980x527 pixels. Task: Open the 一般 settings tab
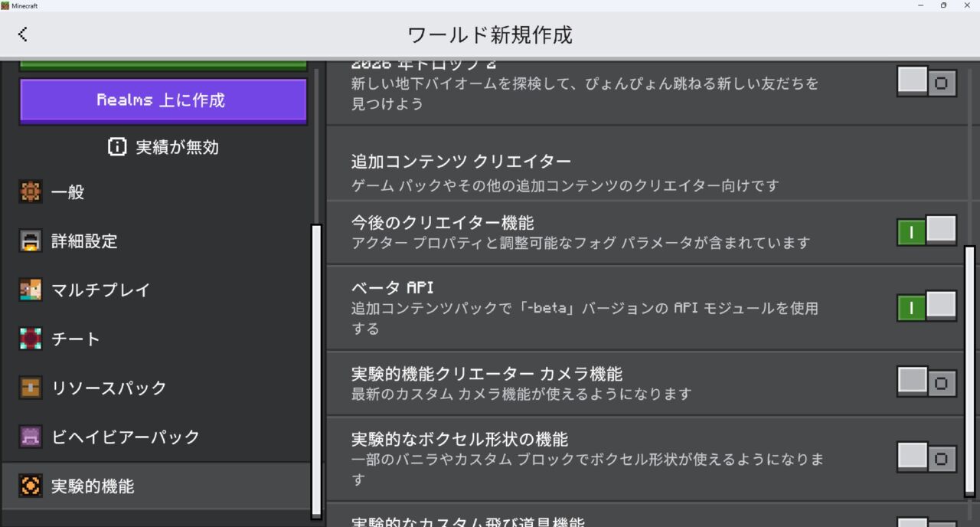[156, 192]
